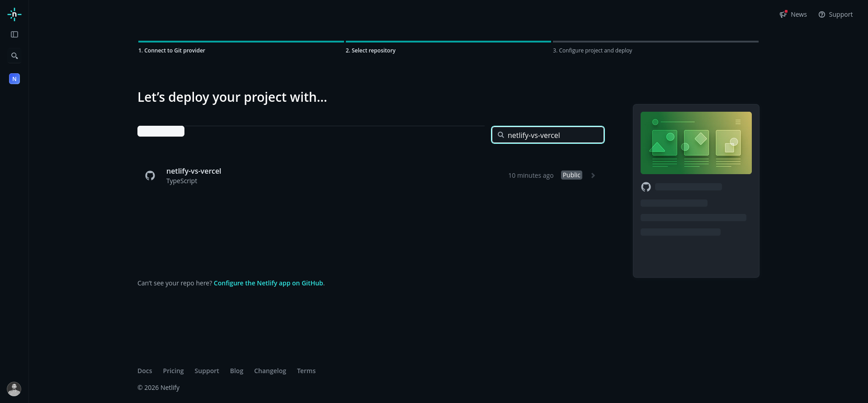Click the 10 minutes ago timestamp
This screenshot has width=868, height=403.
pos(531,175)
